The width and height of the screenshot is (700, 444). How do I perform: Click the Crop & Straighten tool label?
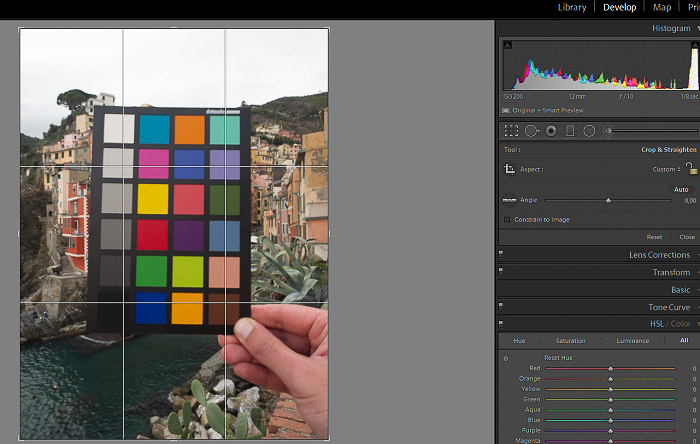pyautogui.click(x=668, y=149)
